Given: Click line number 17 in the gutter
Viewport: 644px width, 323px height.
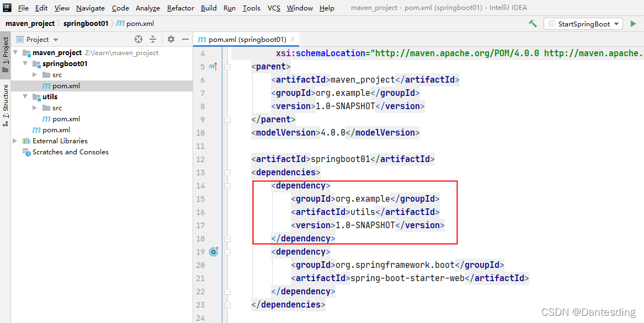Looking at the screenshot, I should pos(200,225).
